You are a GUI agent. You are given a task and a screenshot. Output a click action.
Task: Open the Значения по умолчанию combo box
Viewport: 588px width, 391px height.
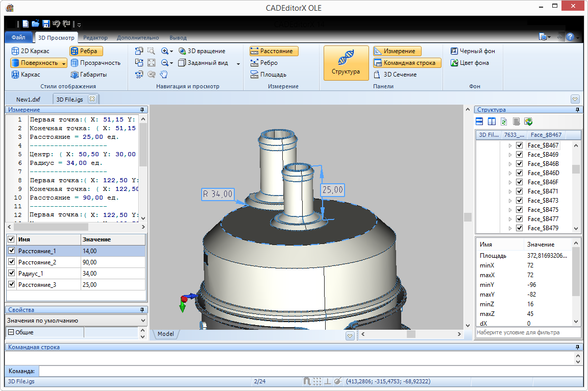click(x=76, y=321)
